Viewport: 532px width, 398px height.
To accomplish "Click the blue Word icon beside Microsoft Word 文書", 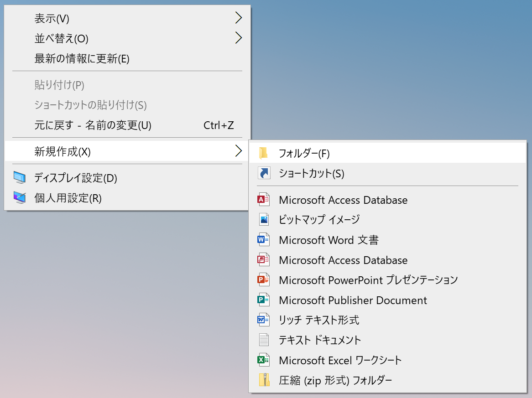I will [x=264, y=240].
